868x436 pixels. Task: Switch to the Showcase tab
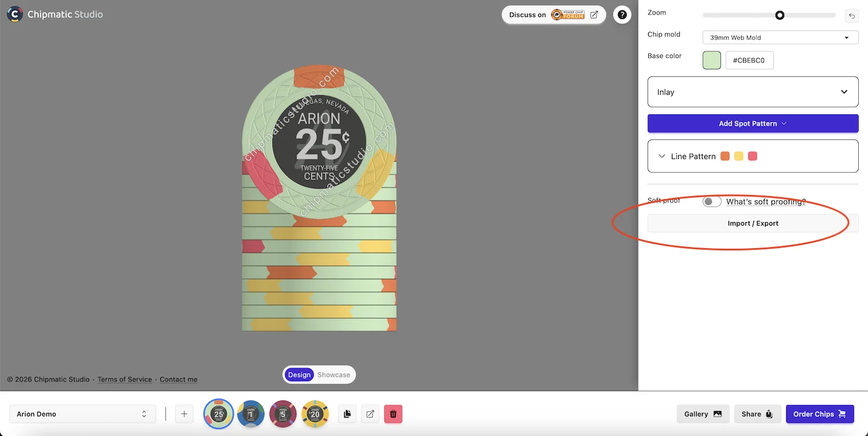(x=334, y=375)
